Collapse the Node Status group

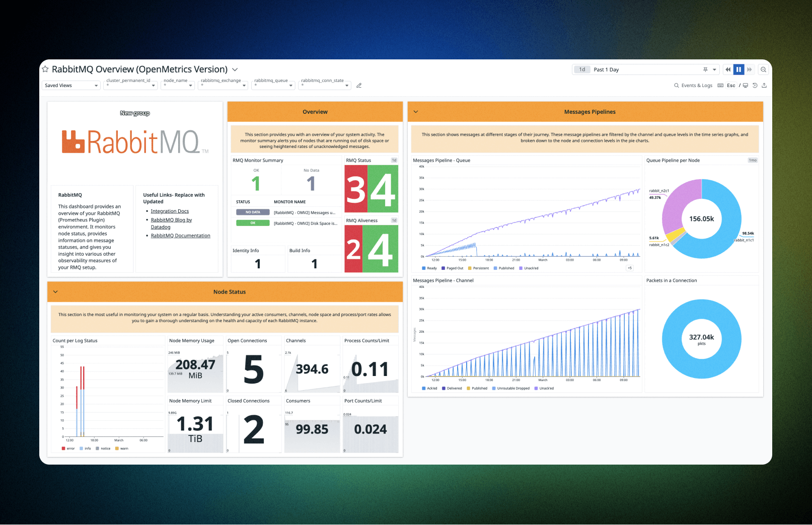click(55, 292)
